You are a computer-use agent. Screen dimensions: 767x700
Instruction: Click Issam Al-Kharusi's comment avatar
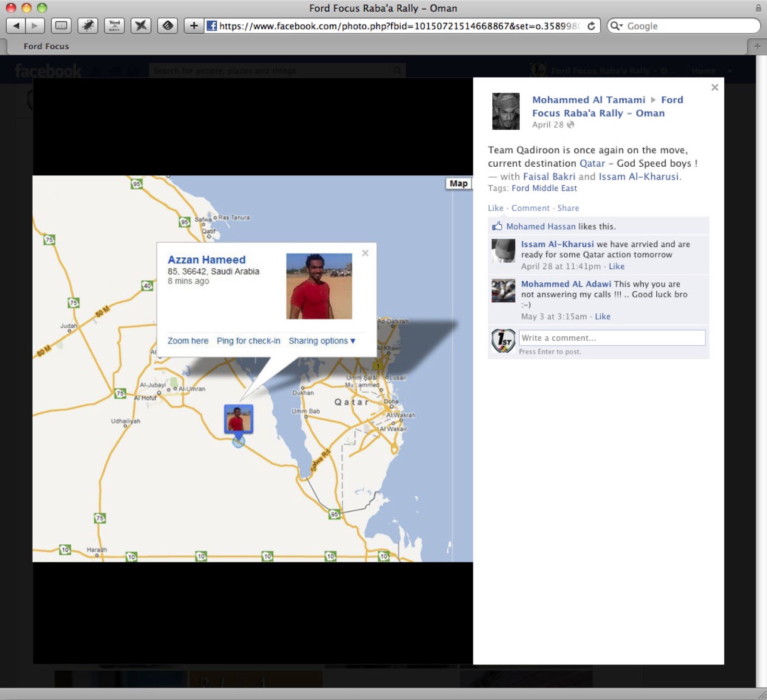pos(503,251)
